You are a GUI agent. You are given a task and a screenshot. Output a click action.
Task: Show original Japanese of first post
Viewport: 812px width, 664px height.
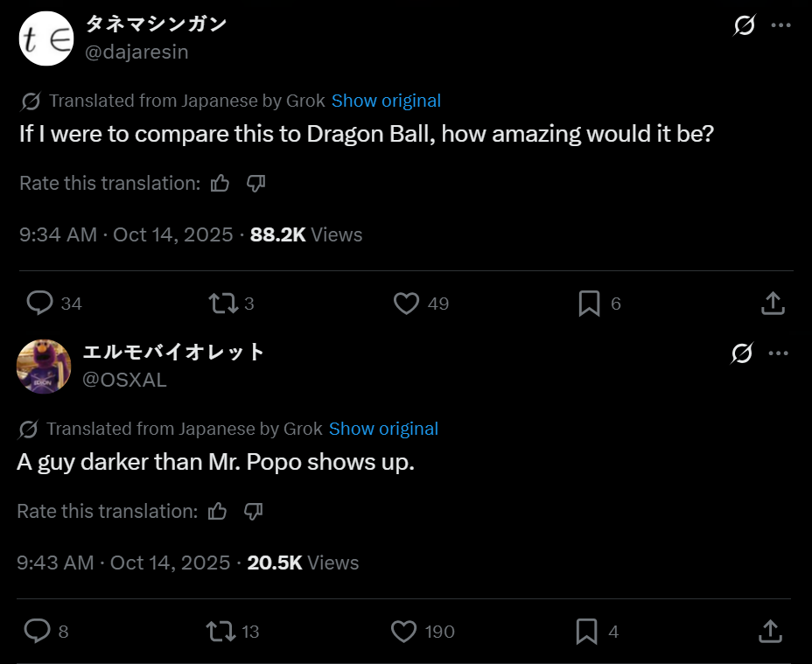point(386,101)
